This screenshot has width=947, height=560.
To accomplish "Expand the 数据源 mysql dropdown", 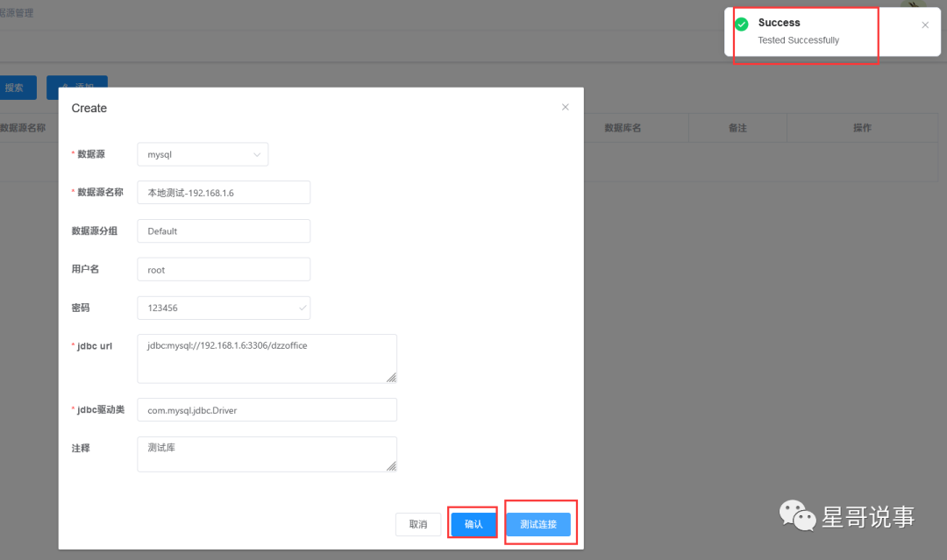I will coord(203,154).
